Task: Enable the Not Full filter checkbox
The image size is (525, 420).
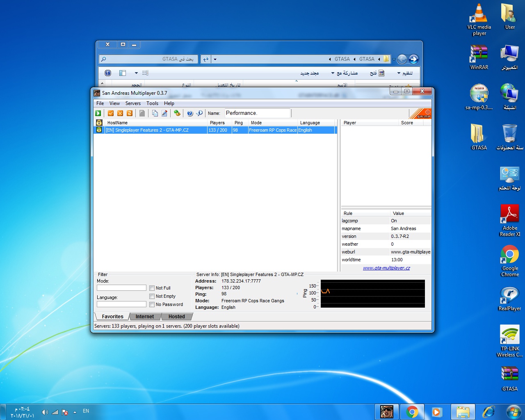Action: (152, 288)
